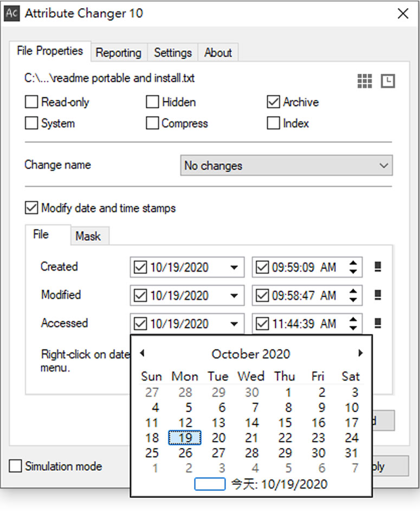This screenshot has width=420, height=512.
Task: Click the Attribute Changer app icon in title bar
Action: pos(11,14)
